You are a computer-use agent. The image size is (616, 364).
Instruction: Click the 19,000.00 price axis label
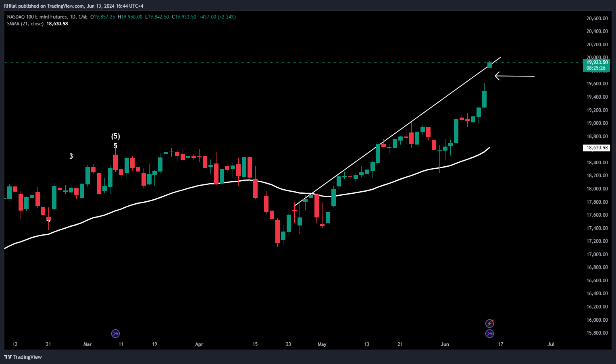tap(597, 123)
